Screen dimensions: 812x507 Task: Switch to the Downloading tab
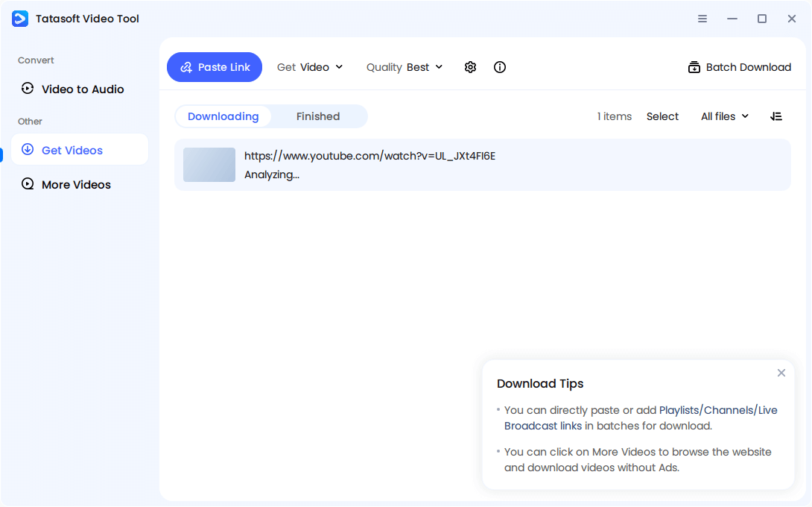pyautogui.click(x=223, y=116)
